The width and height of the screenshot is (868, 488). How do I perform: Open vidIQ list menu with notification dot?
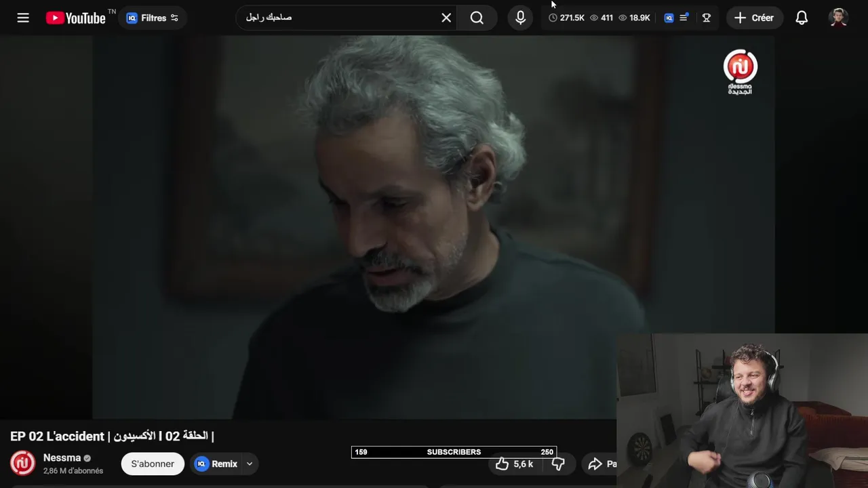[x=684, y=18]
